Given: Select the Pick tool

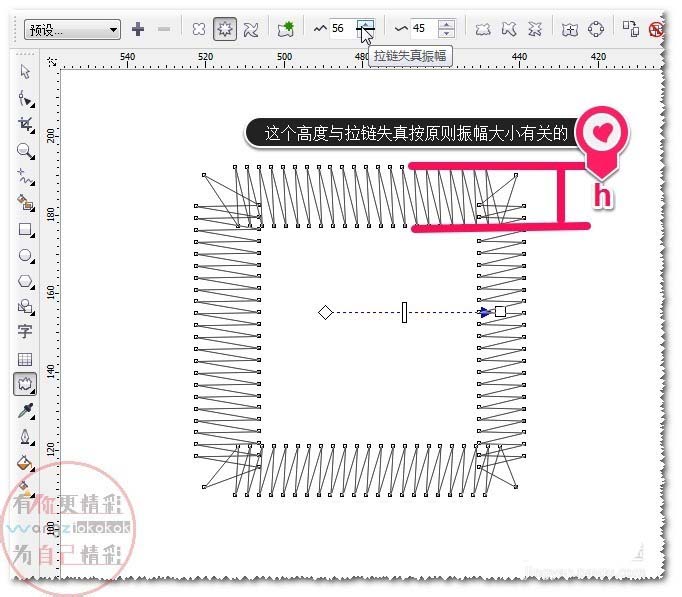Looking at the screenshot, I should point(25,72).
